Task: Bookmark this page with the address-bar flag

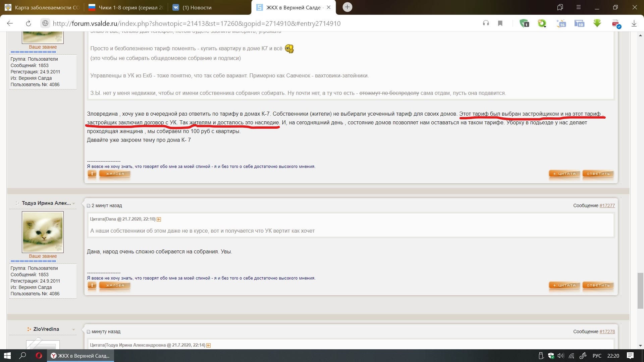Action: 500,23
